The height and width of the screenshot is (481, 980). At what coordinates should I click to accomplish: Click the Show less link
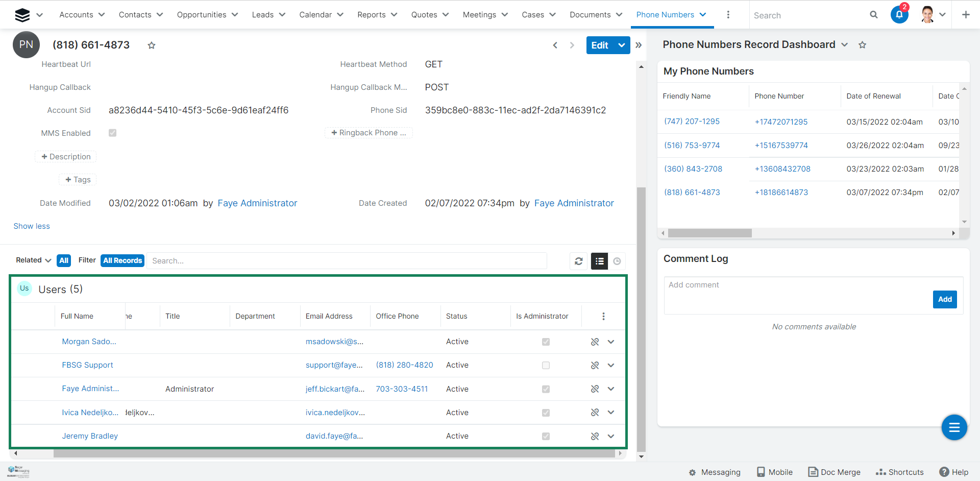(32, 226)
